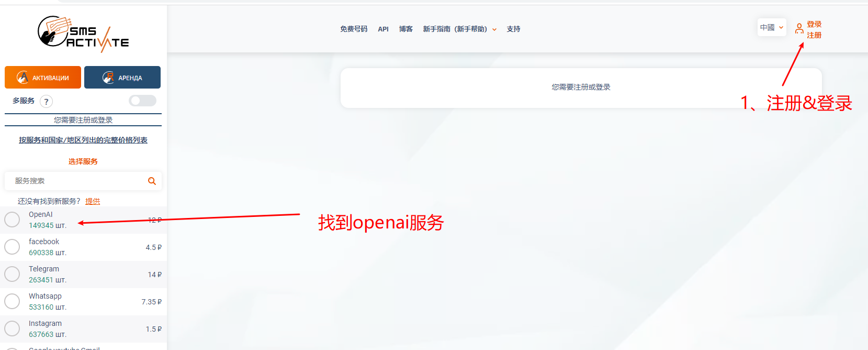Select the Whatsapp radio button

pos(12,301)
